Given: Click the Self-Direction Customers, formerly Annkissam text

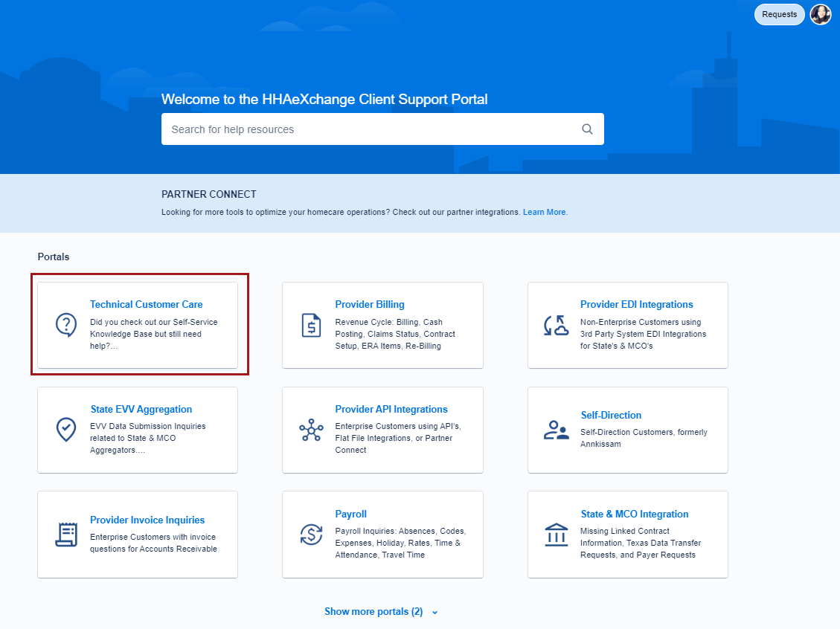Looking at the screenshot, I should 644,438.
